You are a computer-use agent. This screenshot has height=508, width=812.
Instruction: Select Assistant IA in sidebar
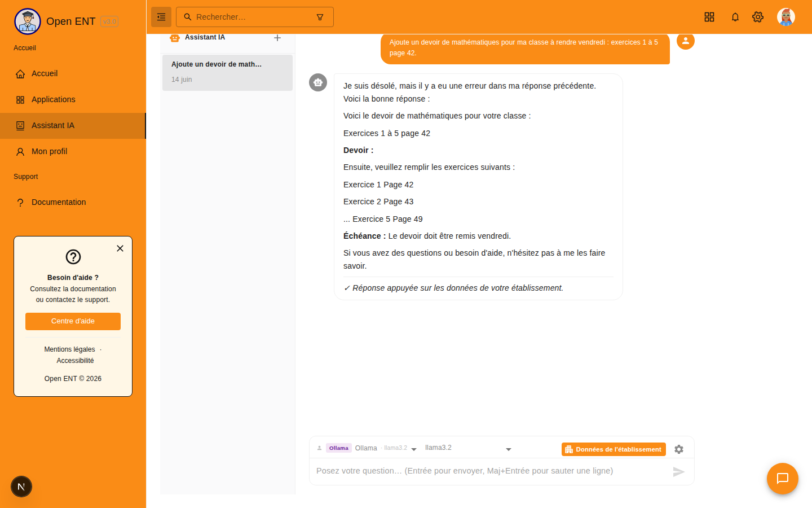point(73,126)
